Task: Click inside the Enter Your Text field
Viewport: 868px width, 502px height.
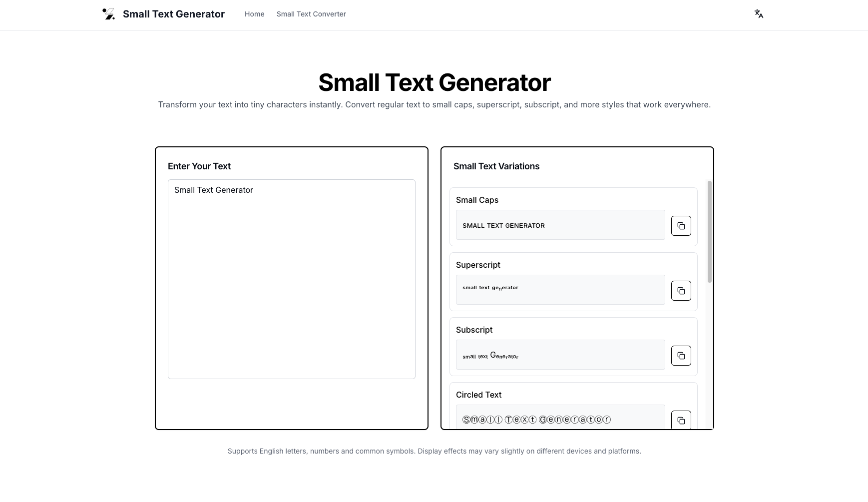Action: (291, 277)
